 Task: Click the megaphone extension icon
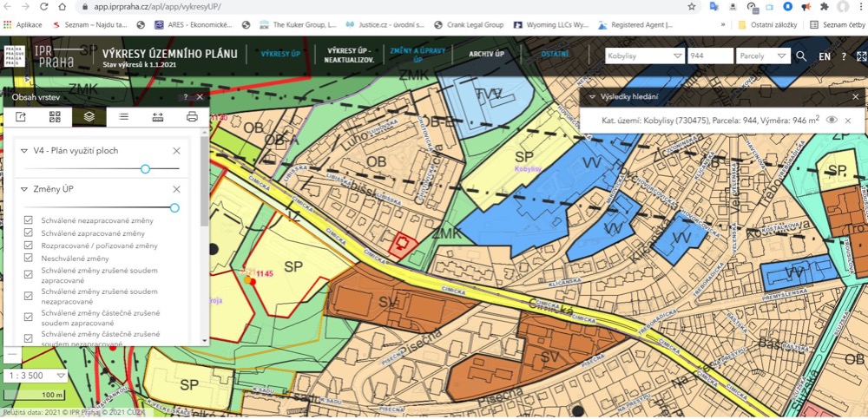coord(806,7)
